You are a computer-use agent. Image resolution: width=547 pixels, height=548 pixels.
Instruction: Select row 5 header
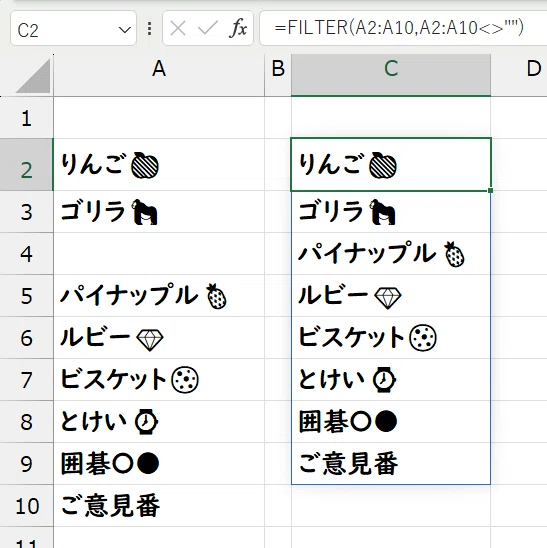[27, 296]
